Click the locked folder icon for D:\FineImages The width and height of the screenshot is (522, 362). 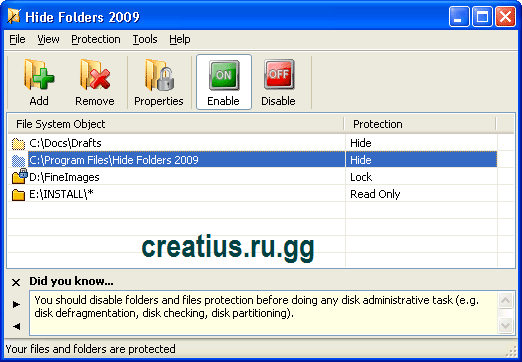[x=19, y=176]
